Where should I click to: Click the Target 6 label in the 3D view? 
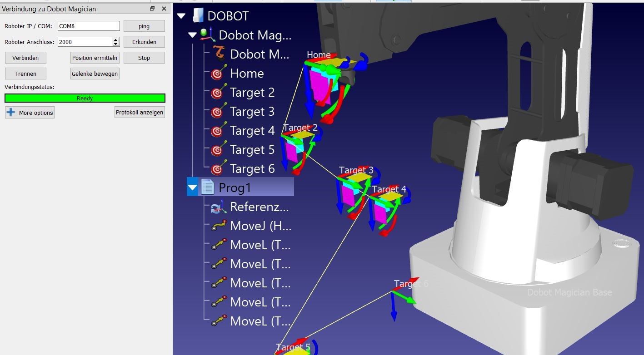click(x=411, y=284)
